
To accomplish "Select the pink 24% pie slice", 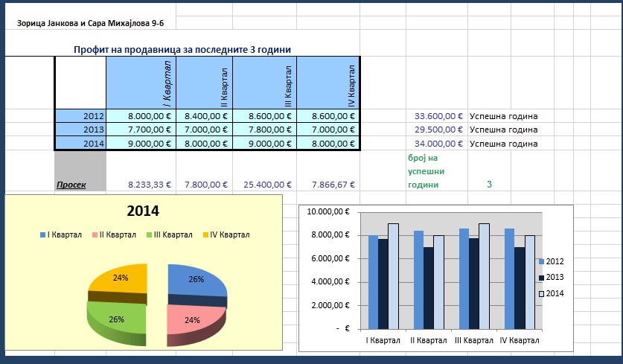I will [x=193, y=322].
